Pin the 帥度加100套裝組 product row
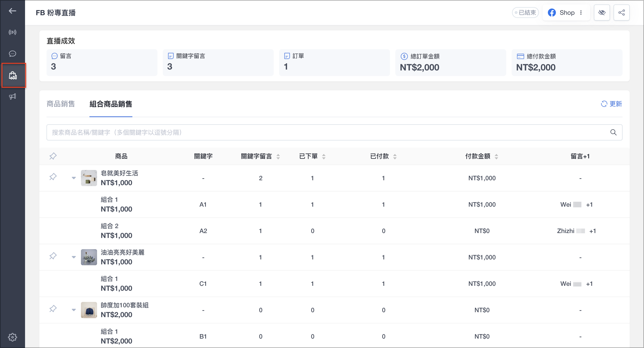This screenshot has width=644, height=348. (53, 309)
